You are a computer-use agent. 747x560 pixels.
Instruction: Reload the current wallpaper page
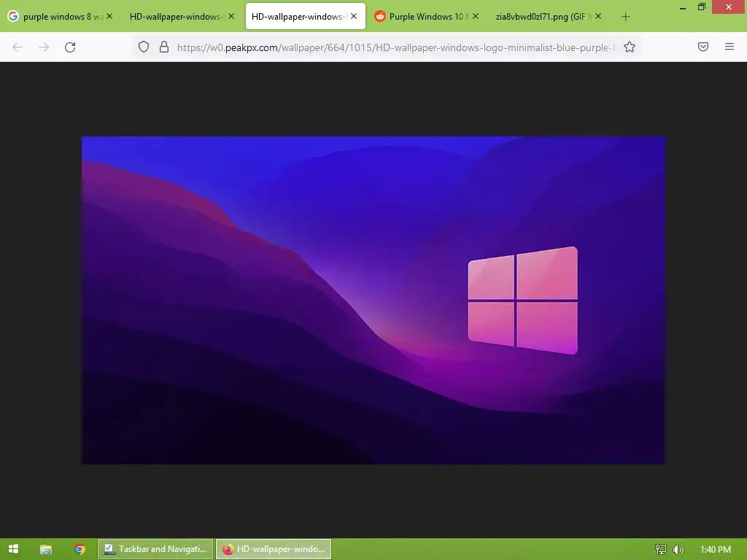coord(70,47)
